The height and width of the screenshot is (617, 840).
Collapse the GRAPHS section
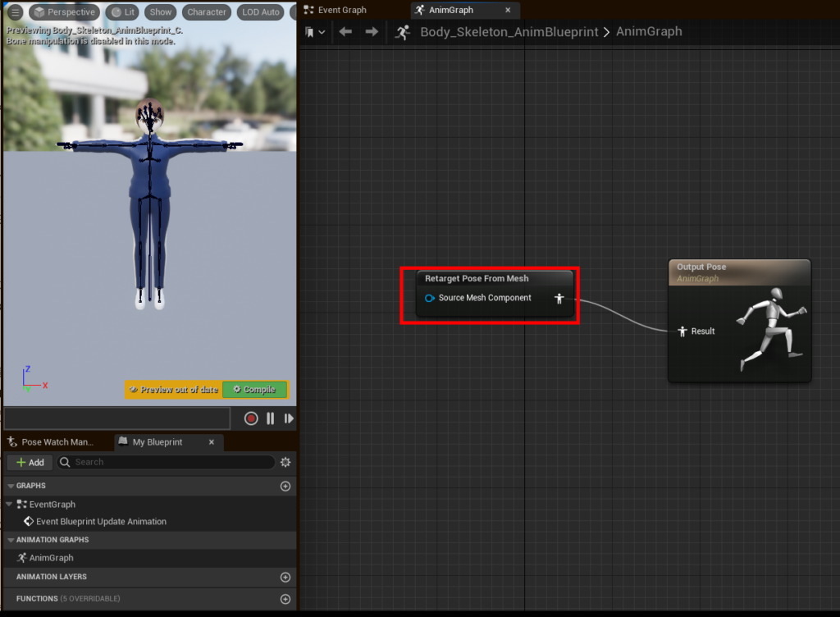11,486
